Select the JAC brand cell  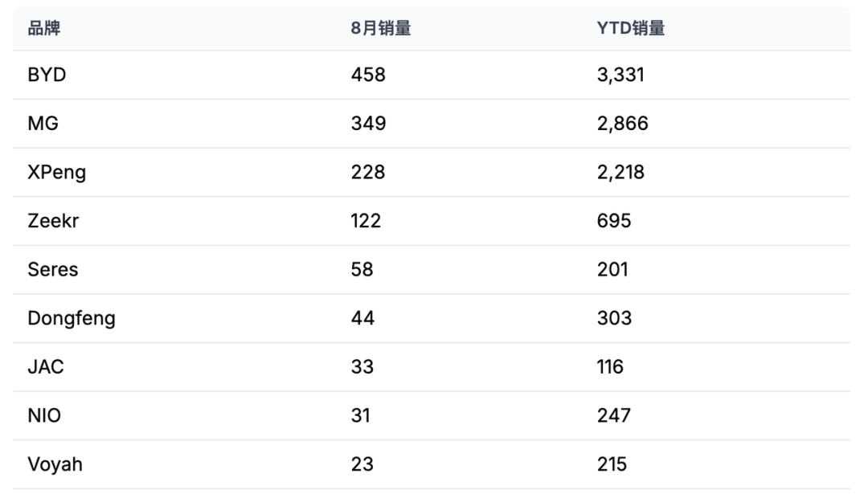(46, 367)
